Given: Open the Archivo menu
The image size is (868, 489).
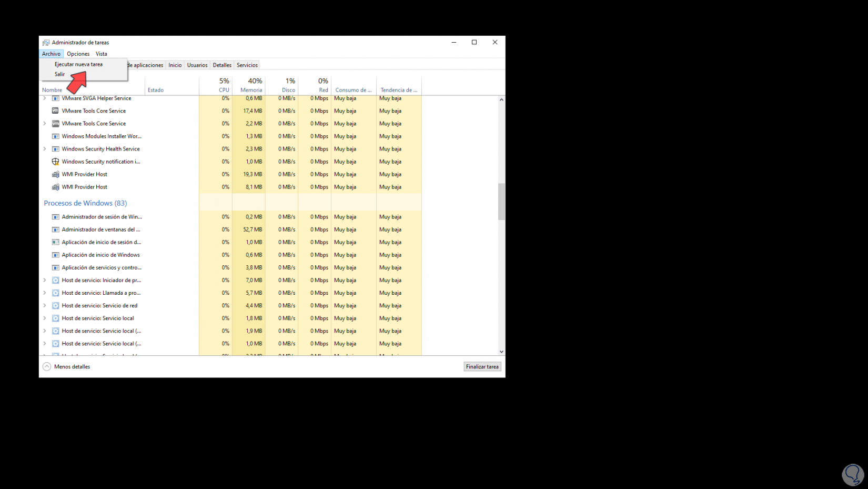Looking at the screenshot, I should [x=51, y=54].
